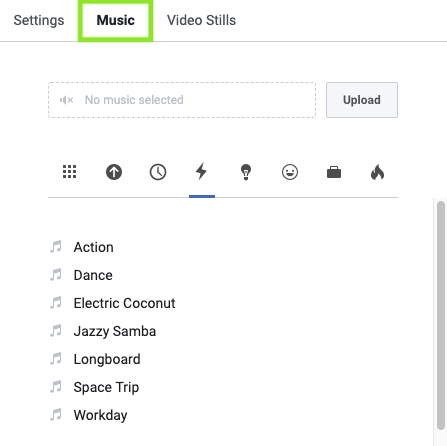
Task: Click the muted speaker icon
Action: point(66,100)
